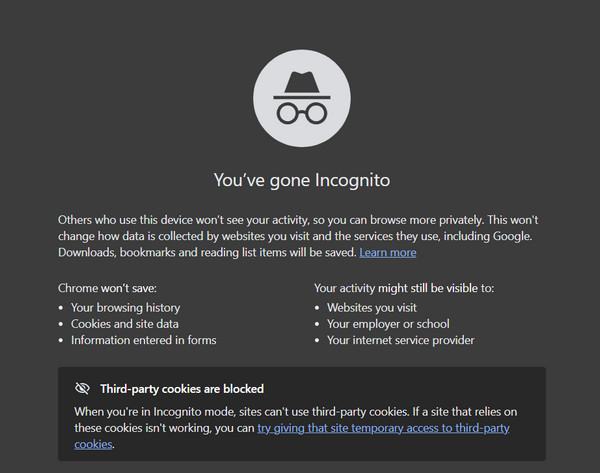The width and height of the screenshot is (600, 473).
Task: Click the crossed-out eye cookies icon
Action: pos(82,388)
